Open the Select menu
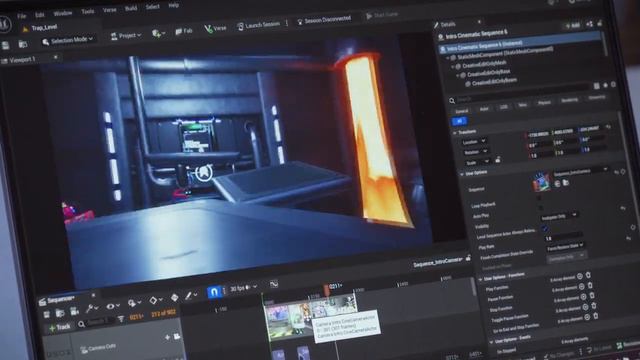 coord(153,7)
